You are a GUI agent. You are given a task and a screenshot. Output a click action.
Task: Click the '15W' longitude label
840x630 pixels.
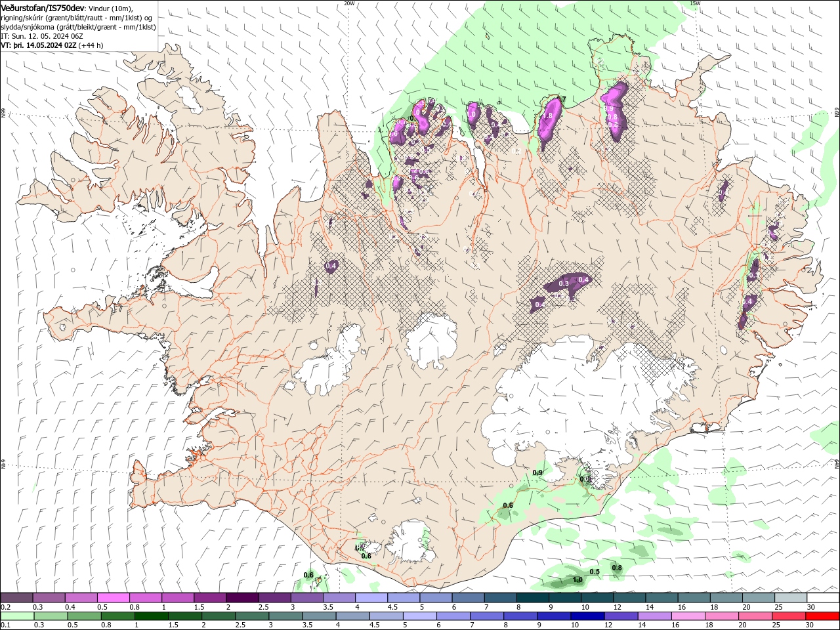pyautogui.click(x=695, y=3)
